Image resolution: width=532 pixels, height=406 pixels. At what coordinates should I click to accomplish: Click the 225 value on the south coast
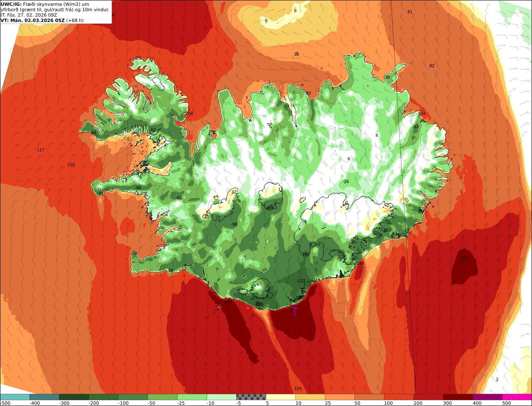click(x=260, y=304)
